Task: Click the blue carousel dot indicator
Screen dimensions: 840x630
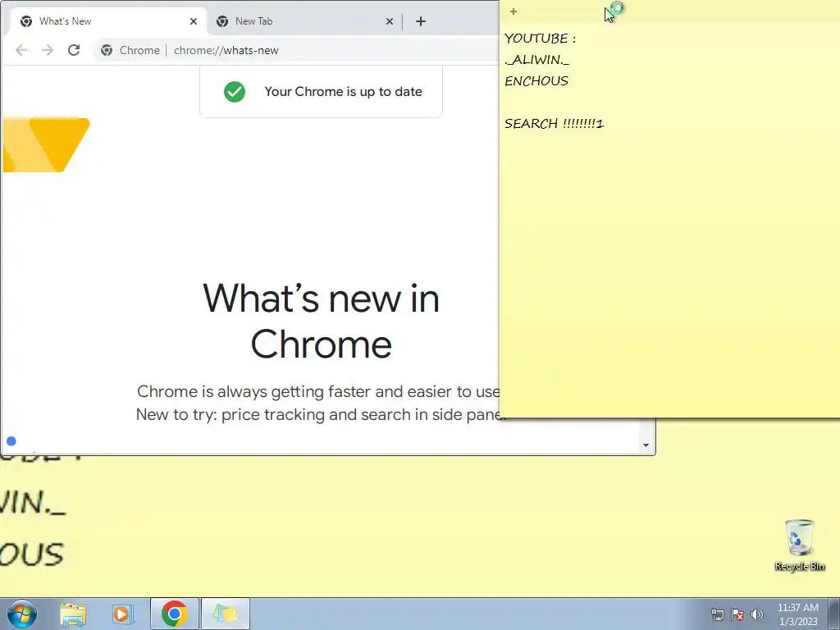Action: pos(11,441)
